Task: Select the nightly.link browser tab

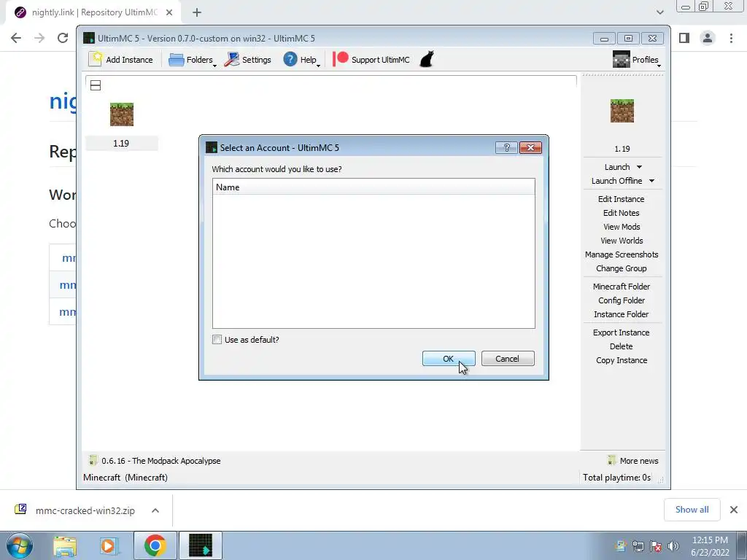Action: [94, 12]
